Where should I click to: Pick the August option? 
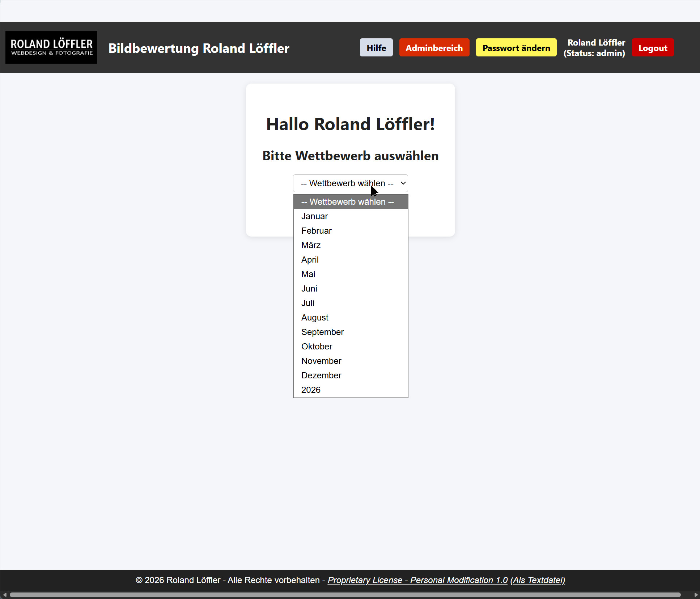click(314, 318)
